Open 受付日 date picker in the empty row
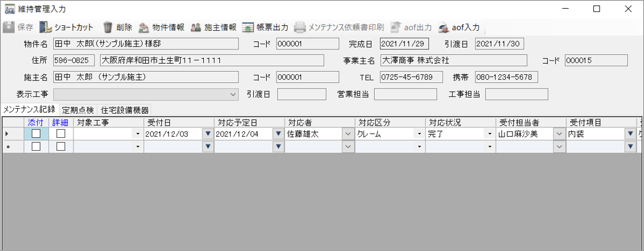This screenshot has height=251, width=644. pyautogui.click(x=208, y=147)
